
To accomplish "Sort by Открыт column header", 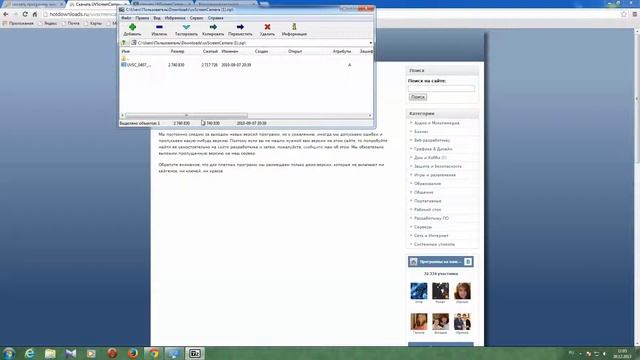I will click(x=295, y=51).
